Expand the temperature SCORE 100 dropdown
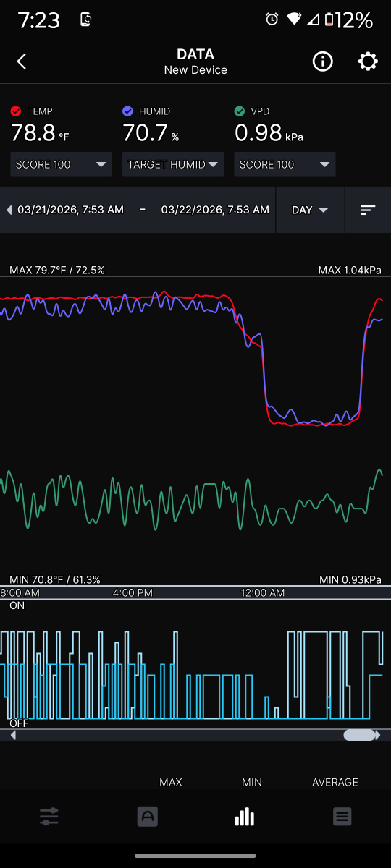The image size is (391, 868). [62, 164]
